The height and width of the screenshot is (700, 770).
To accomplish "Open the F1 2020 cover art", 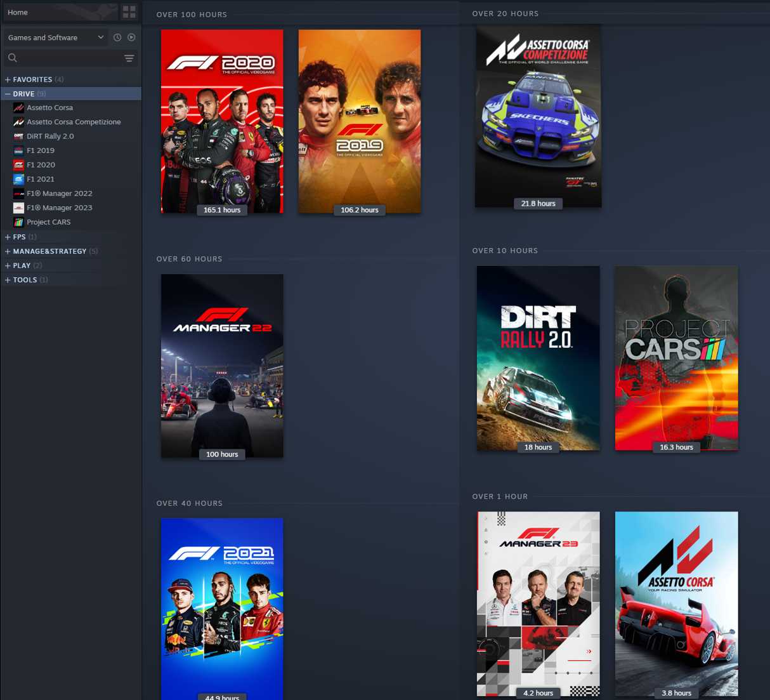I will point(222,121).
